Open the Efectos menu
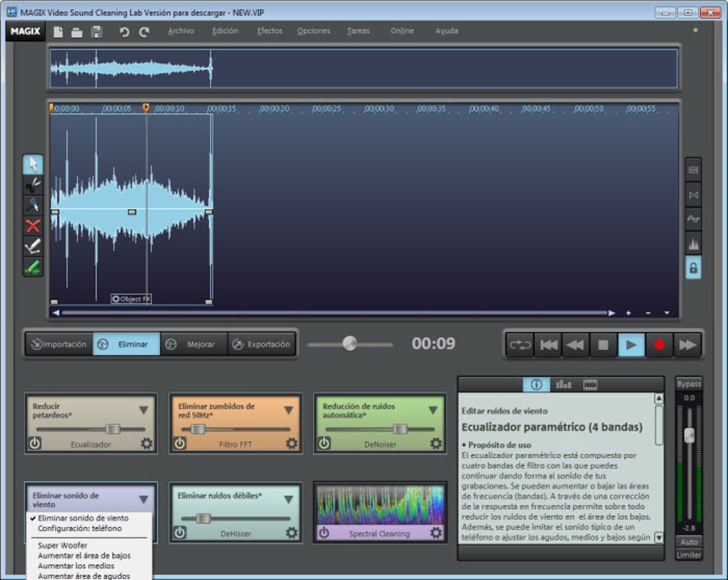Image resolution: width=728 pixels, height=580 pixels. [269, 31]
